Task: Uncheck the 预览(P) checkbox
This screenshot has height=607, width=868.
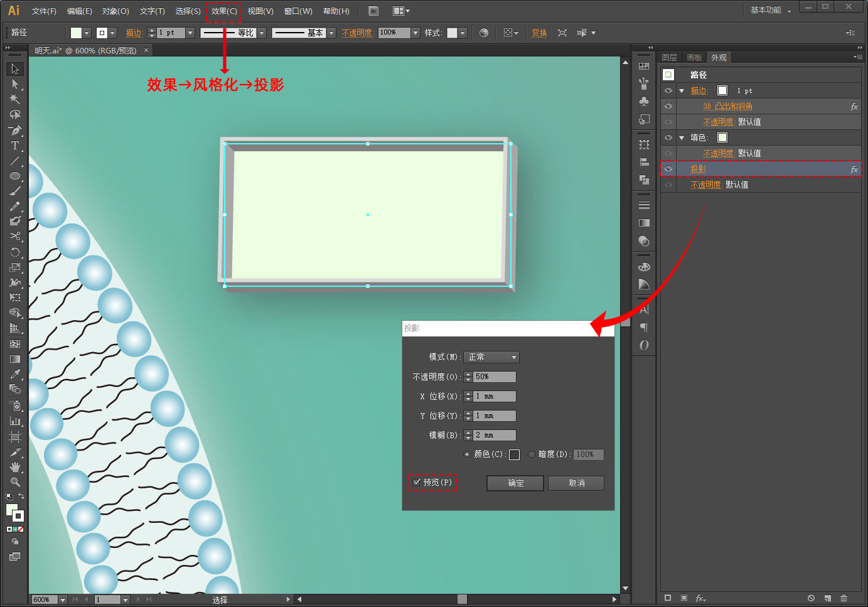Action: click(x=417, y=482)
